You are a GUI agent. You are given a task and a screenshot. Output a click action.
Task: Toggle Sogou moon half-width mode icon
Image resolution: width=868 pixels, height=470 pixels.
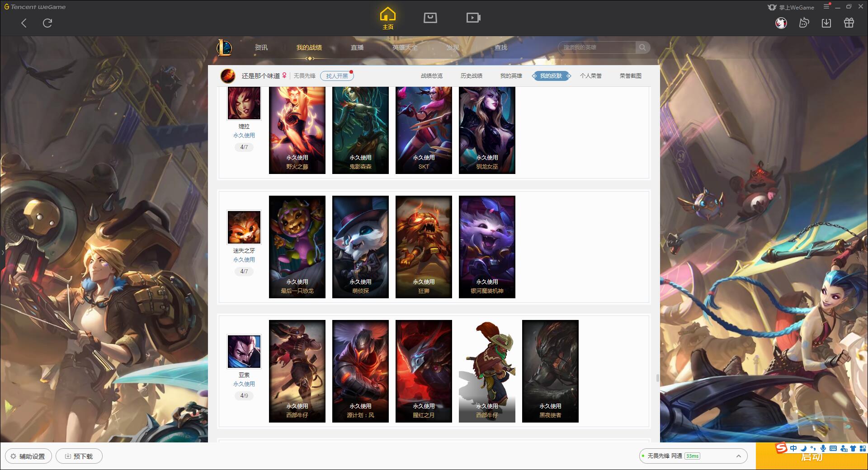click(x=803, y=448)
